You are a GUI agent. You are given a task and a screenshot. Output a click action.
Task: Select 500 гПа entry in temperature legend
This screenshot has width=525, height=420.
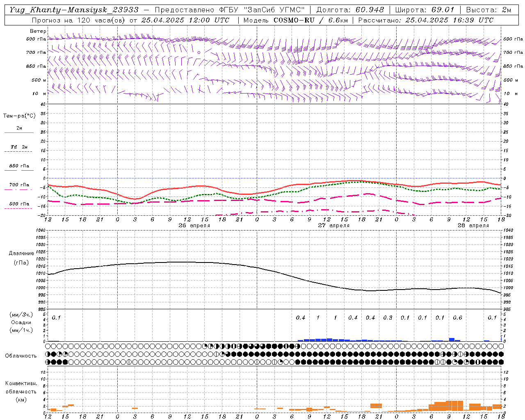click(x=19, y=204)
